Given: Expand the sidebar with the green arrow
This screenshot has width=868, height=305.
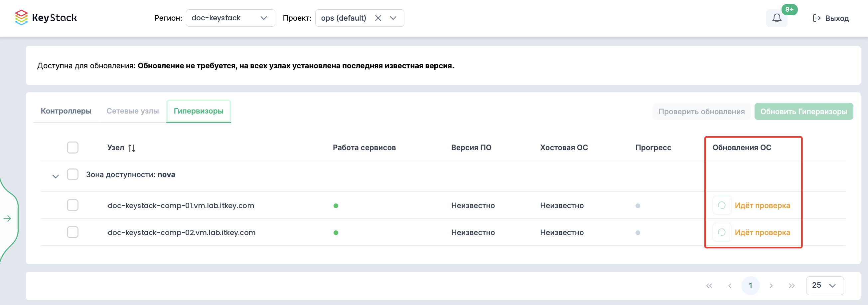Looking at the screenshot, I should pyautogui.click(x=7, y=219).
